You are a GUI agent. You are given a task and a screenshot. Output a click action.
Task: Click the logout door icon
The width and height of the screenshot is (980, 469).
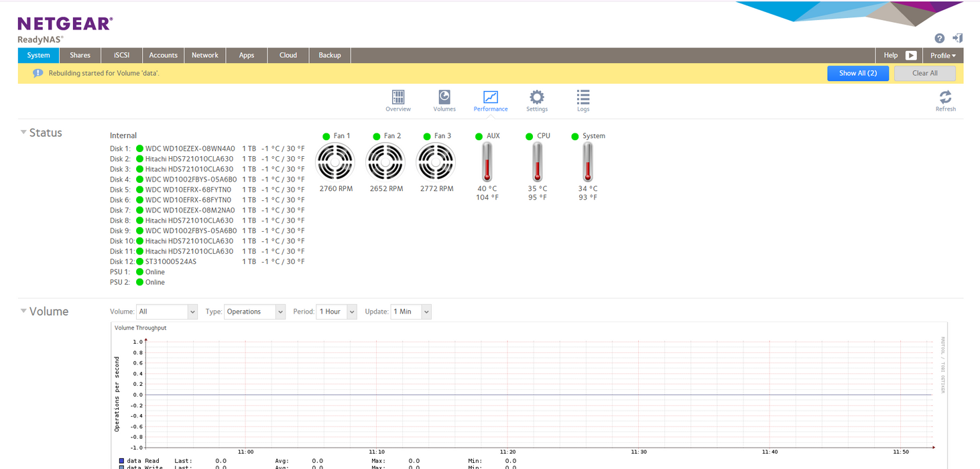click(x=958, y=38)
